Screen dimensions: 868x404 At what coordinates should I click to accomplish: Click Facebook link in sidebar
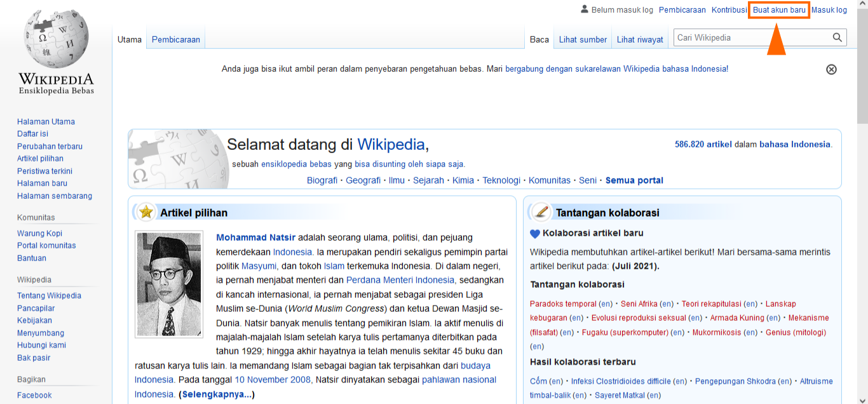34,395
